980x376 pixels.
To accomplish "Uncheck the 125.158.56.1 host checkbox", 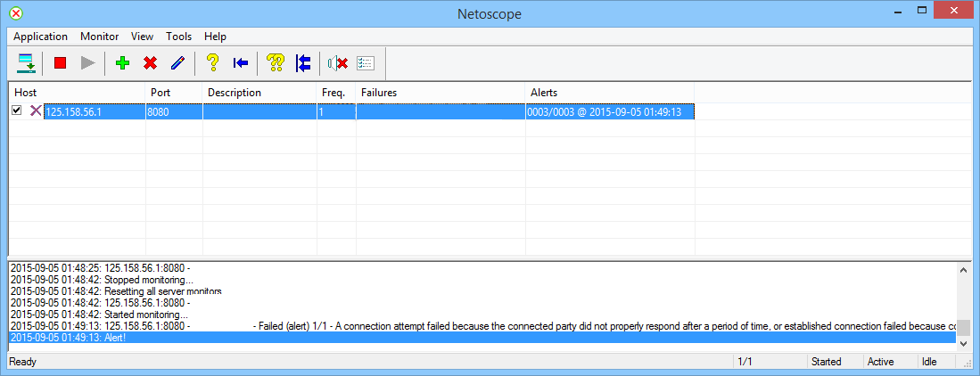I will [17, 110].
